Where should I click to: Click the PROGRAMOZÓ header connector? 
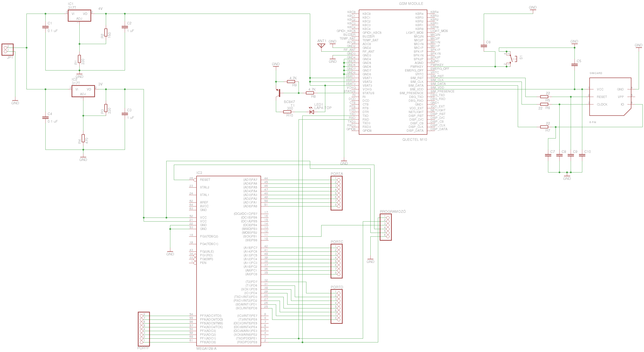pos(385,227)
